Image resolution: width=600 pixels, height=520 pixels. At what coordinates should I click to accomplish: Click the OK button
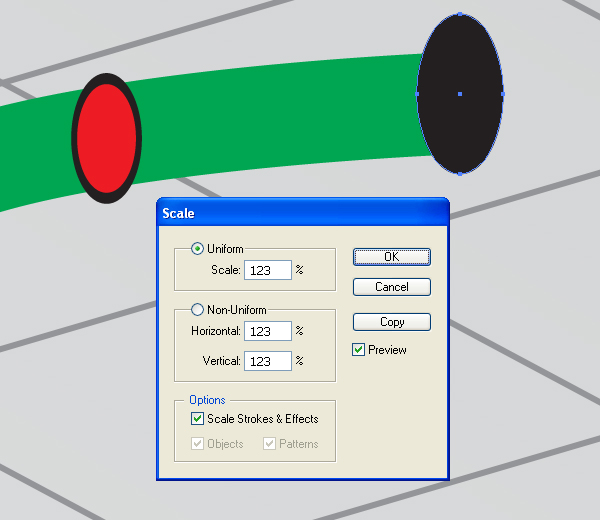pyautogui.click(x=391, y=257)
